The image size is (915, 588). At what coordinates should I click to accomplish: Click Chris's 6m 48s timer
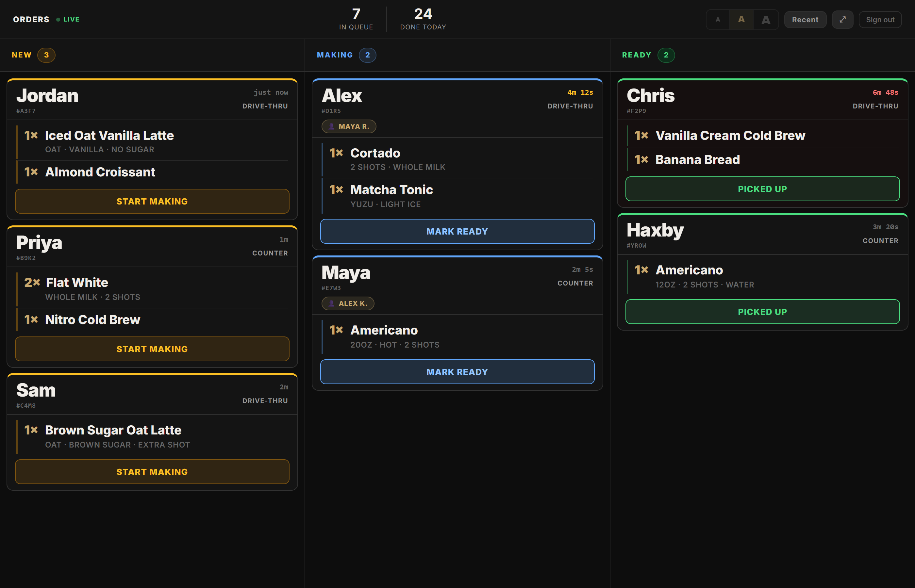pyautogui.click(x=885, y=92)
